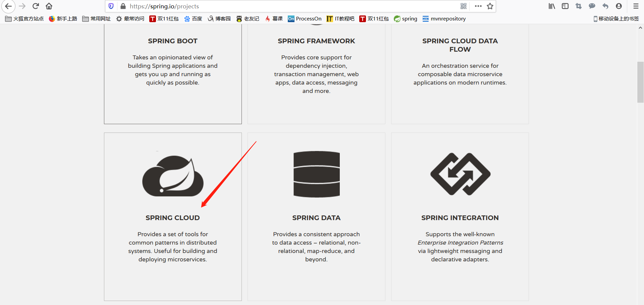
Task: Open the ProcessOn bookmark
Action: pyautogui.click(x=305, y=19)
